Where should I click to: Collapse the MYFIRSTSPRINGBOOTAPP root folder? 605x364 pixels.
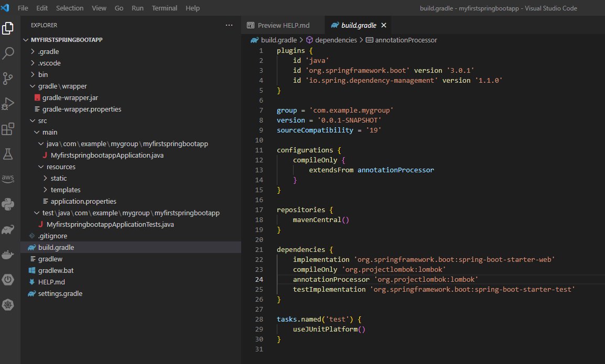[26, 40]
